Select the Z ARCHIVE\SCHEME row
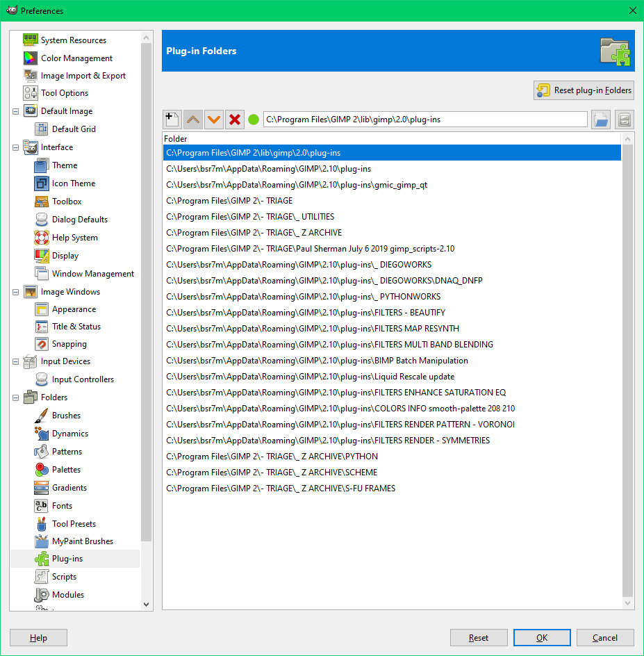Image resolution: width=644 pixels, height=656 pixels. click(392, 472)
